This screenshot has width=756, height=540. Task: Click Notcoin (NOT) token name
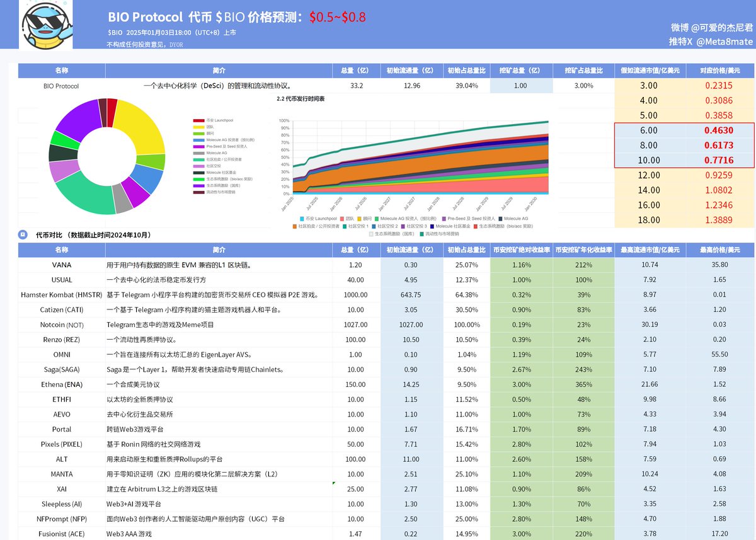click(x=62, y=325)
